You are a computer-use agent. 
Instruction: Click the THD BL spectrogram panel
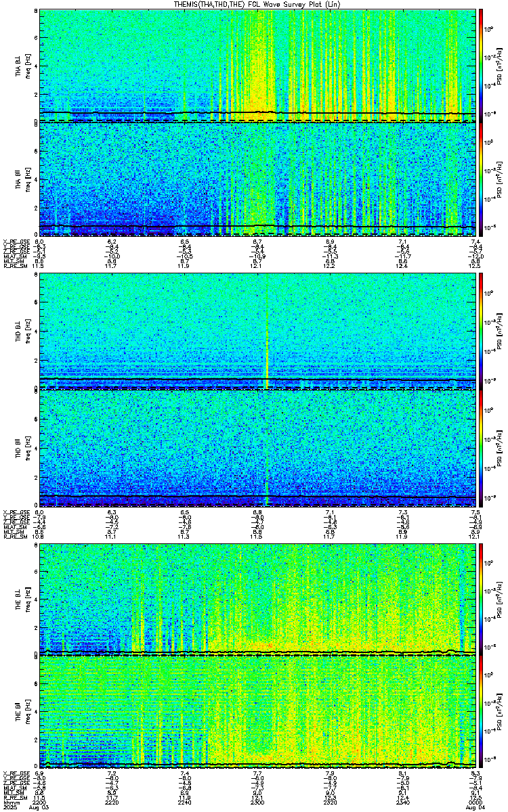click(x=257, y=332)
